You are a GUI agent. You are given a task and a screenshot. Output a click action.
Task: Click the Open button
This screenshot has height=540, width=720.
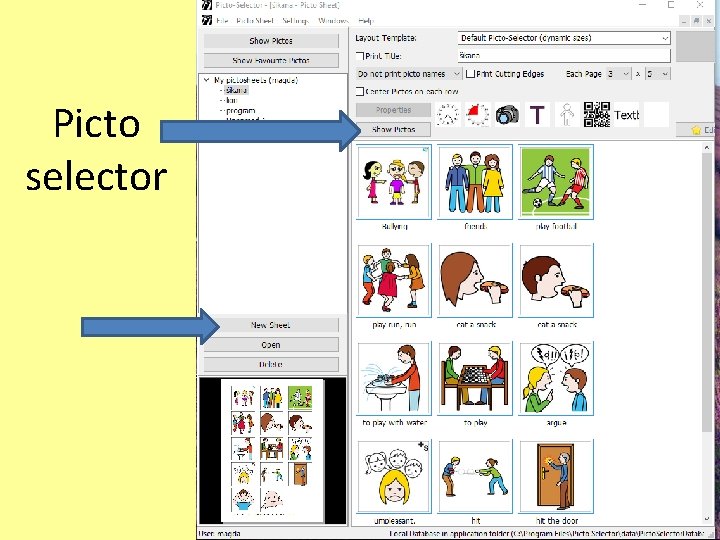[x=271, y=345]
